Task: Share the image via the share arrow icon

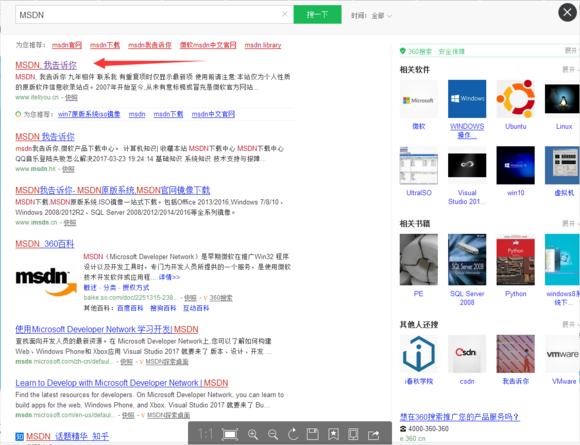Action: (x=374, y=434)
